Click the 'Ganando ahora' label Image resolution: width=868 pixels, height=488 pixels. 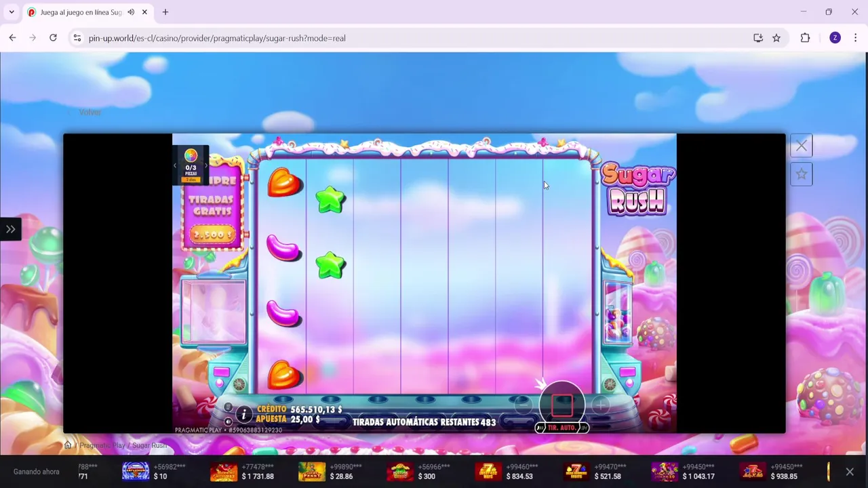coord(37,472)
